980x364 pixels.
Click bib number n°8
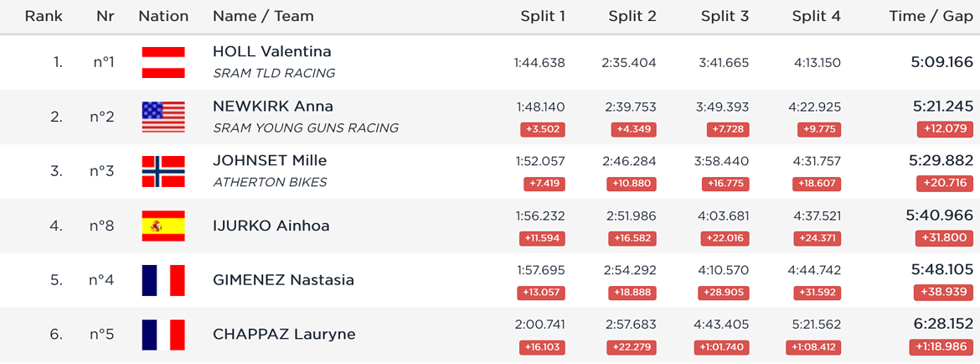[x=102, y=226]
